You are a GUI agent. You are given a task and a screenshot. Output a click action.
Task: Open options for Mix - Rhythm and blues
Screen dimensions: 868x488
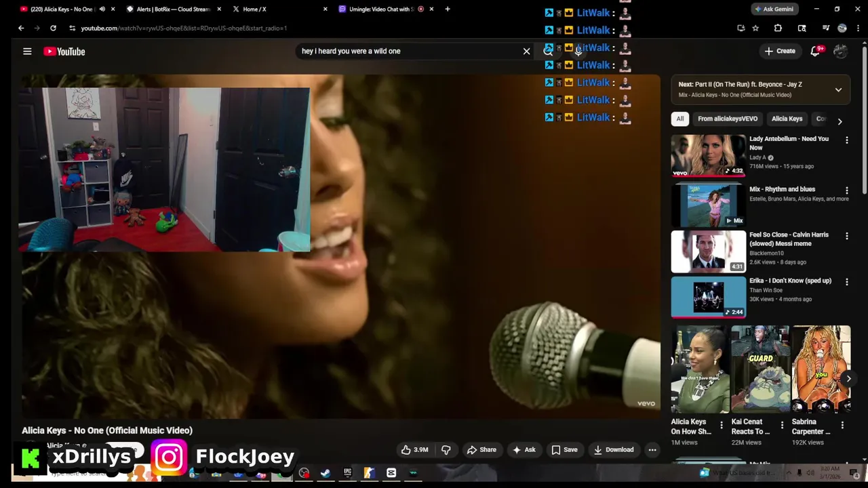pyautogui.click(x=846, y=190)
